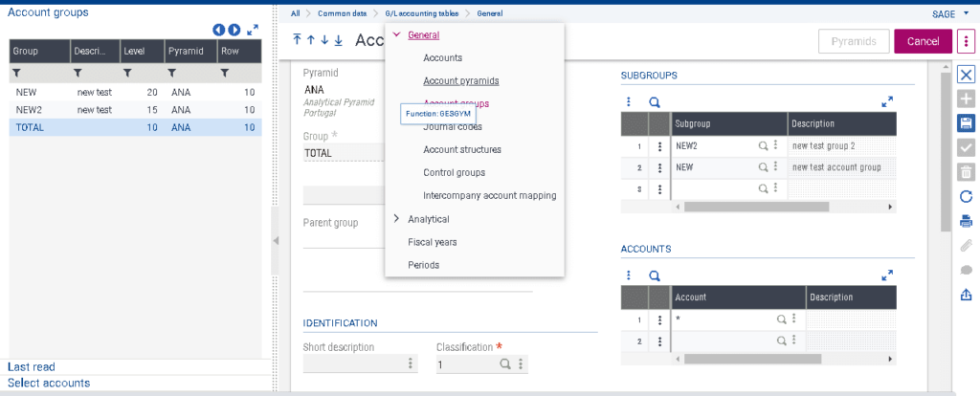Click the search icon above Accounts grid
Viewport: 980px width, 396px height.
655,275
